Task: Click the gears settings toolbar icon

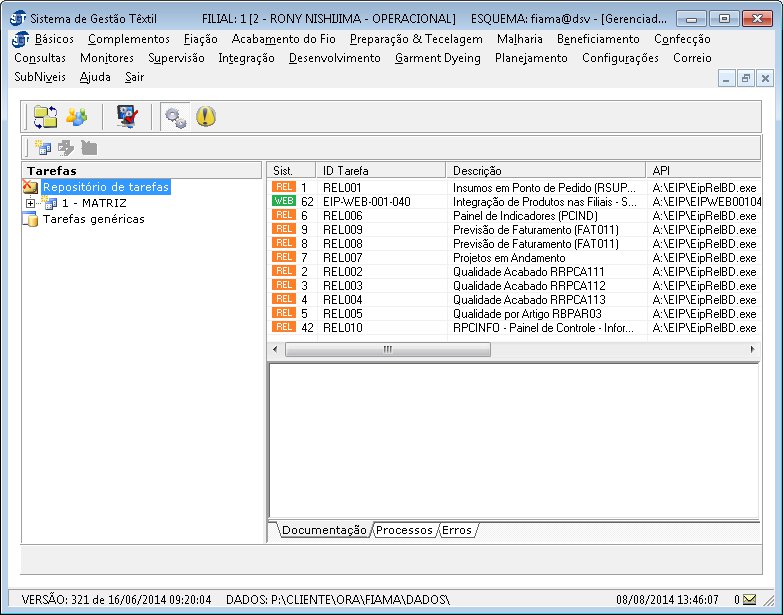Action: tap(175, 117)
